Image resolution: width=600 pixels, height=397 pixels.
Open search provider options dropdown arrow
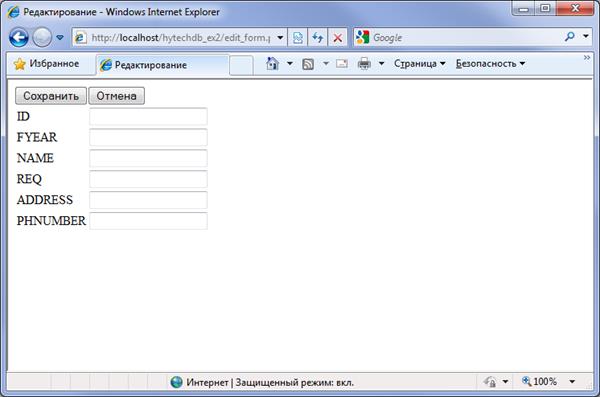(x=586, y=37)
